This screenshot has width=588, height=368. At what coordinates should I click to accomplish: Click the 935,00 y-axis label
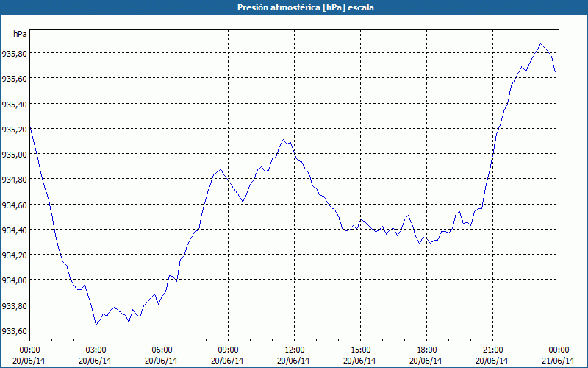point(14,155)
